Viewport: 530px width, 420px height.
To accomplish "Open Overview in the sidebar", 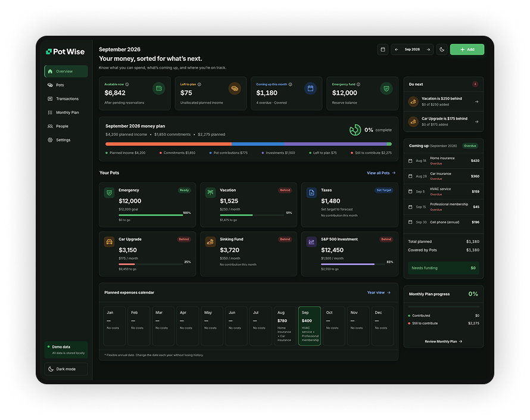I will point(66,71).
